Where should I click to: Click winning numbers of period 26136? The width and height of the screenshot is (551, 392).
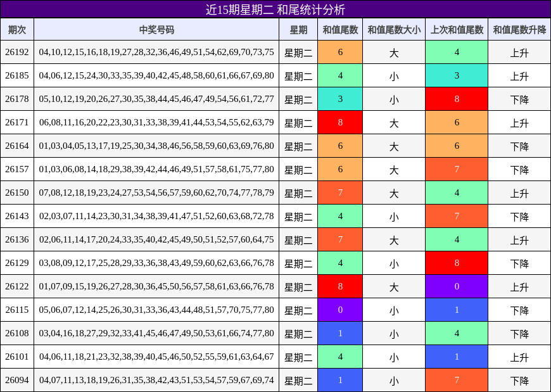coord(156,239)
